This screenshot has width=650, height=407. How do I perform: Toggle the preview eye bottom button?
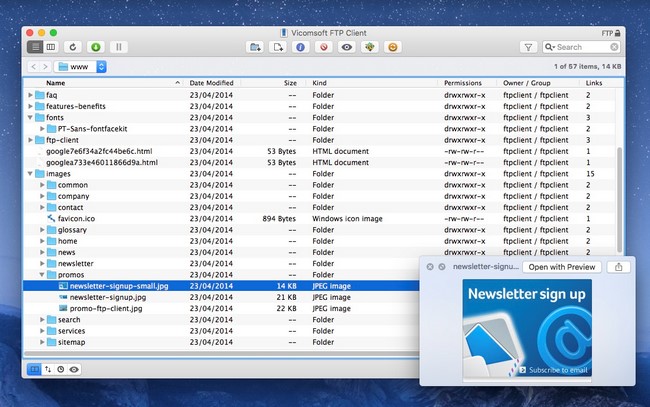74,369
